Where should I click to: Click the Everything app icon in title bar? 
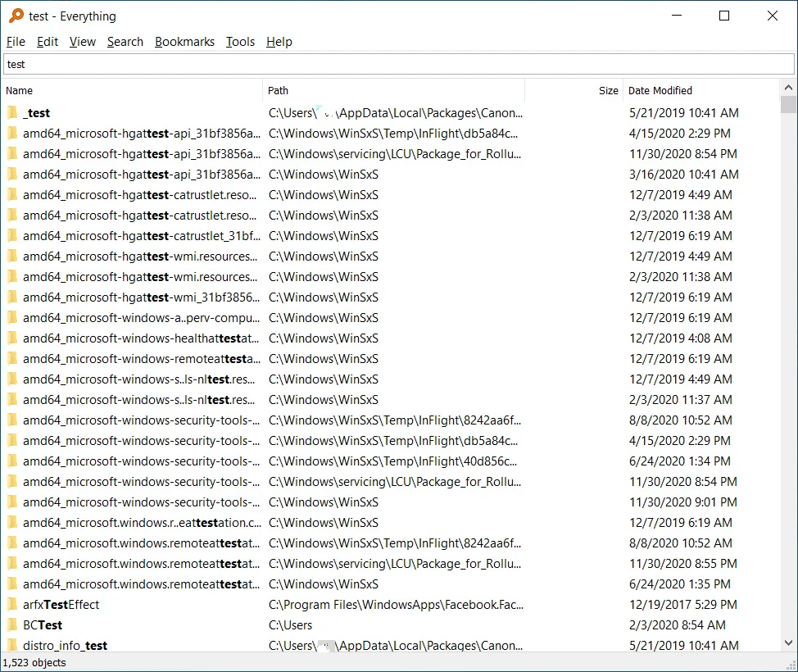coord(16,16)
